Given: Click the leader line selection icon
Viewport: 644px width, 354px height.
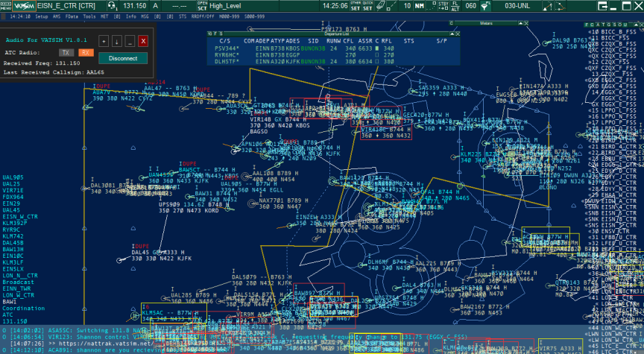Looking at the screenshot, I should pyautogui.click(x=432, y=6).
